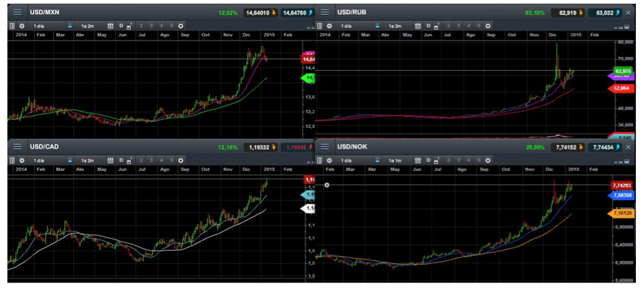Image resolution: width=644 pixels, height=292 pixels.
Task: Select layout preset 4 in USD/CAD toolbar
Action: click(161, 160)
